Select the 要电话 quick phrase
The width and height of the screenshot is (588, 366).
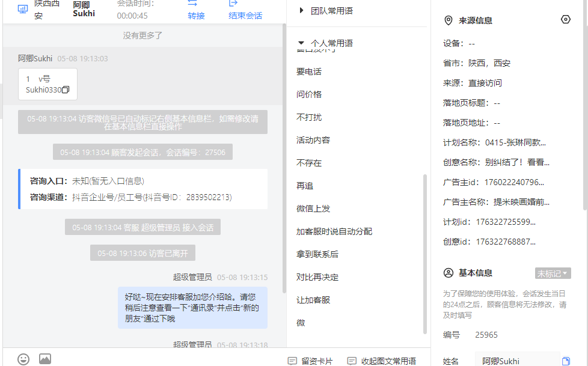tap(309, 72)
